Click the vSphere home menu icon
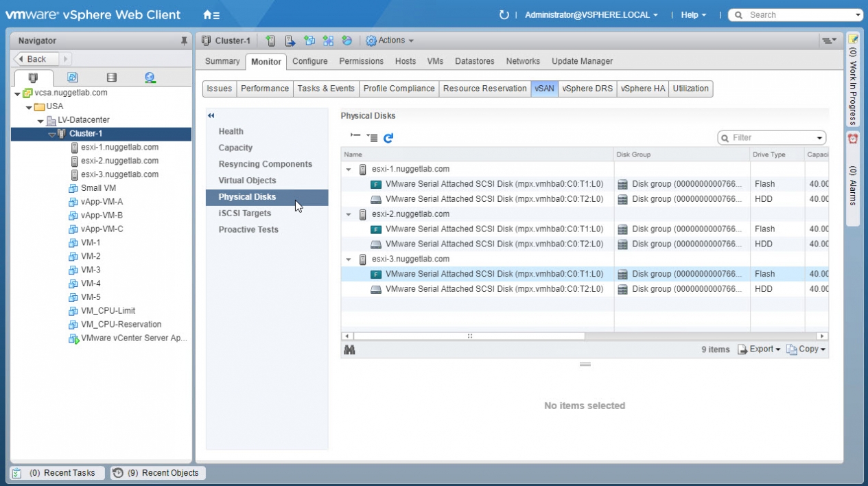This screenshot has width=868, height=486. pyautogui.click(x=211, y=15)
